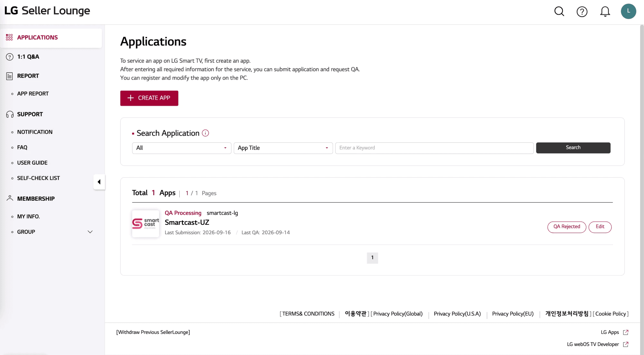Image resolution: width=644 pixels, height=355 pixels.
Task: Open 1:1 Q&A menu item
Action: click(x=28, y=57)
